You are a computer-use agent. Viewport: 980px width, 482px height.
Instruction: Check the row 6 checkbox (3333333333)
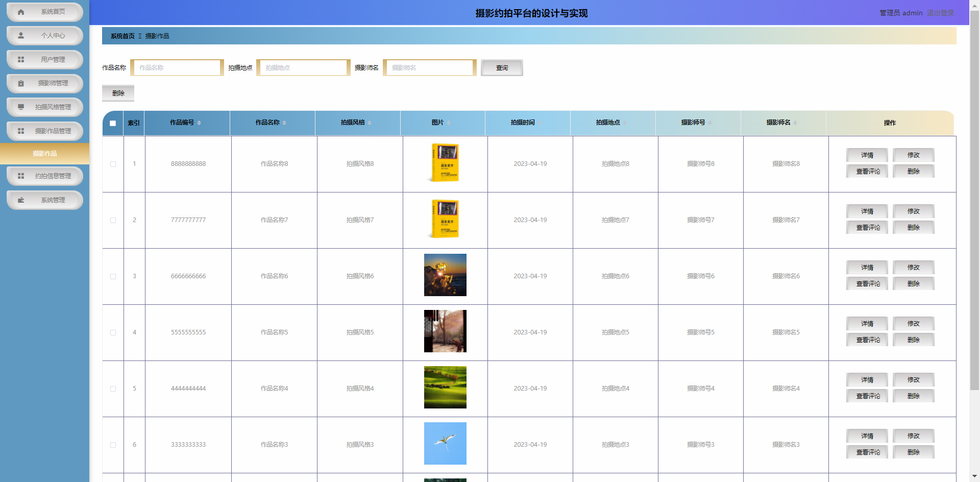[113, 445]
